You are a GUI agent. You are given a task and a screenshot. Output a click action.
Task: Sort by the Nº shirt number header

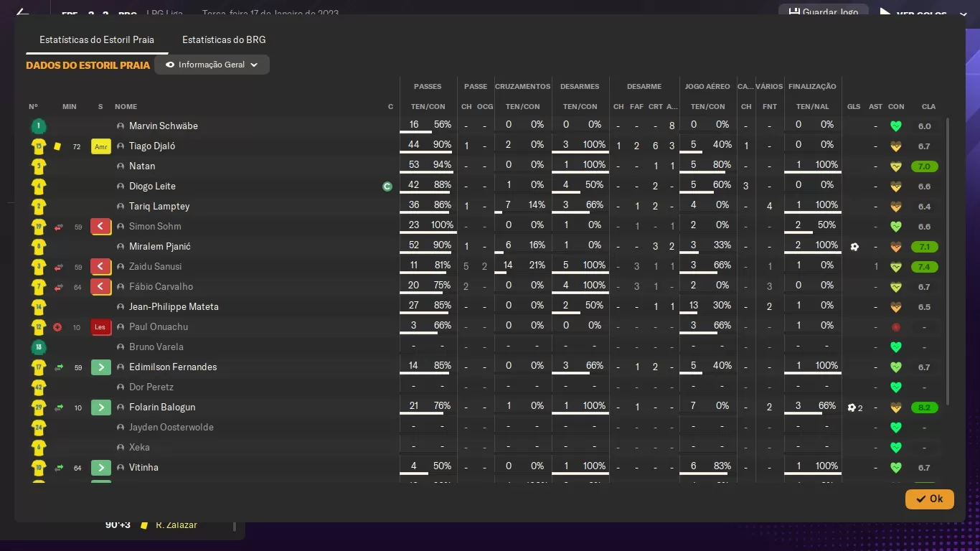click(33, 107)
